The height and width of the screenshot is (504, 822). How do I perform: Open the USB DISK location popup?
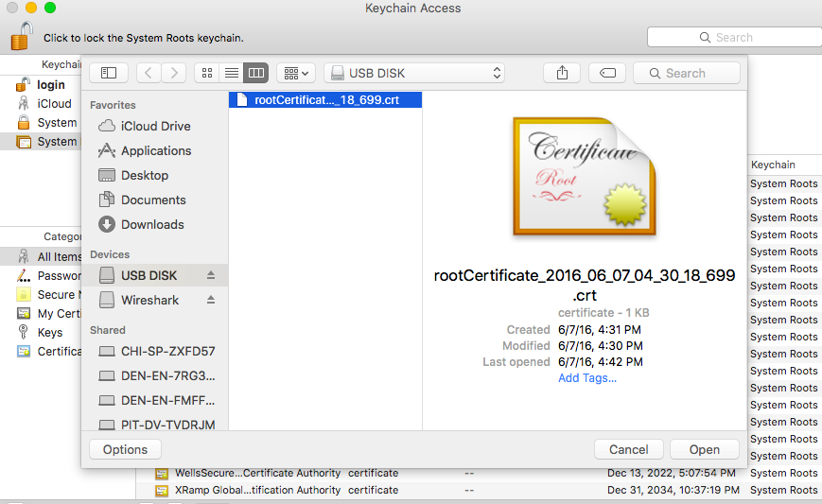[x=414, y=73]
